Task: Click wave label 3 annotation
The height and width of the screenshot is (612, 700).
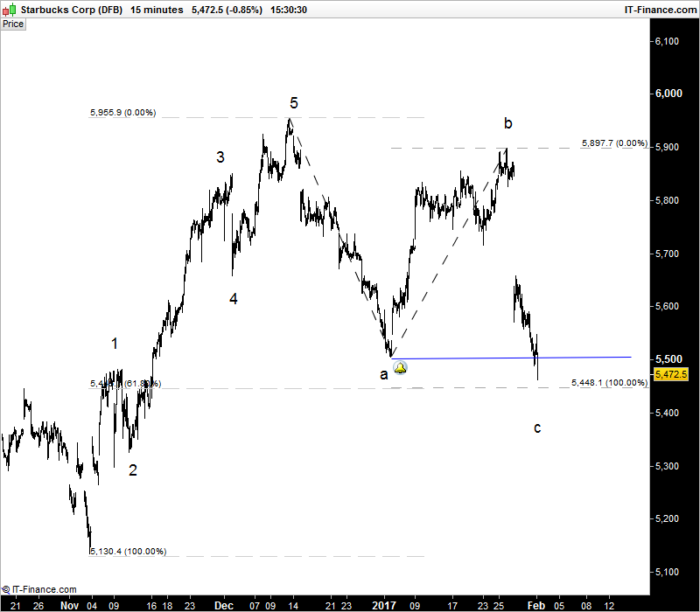Action: 220,157
